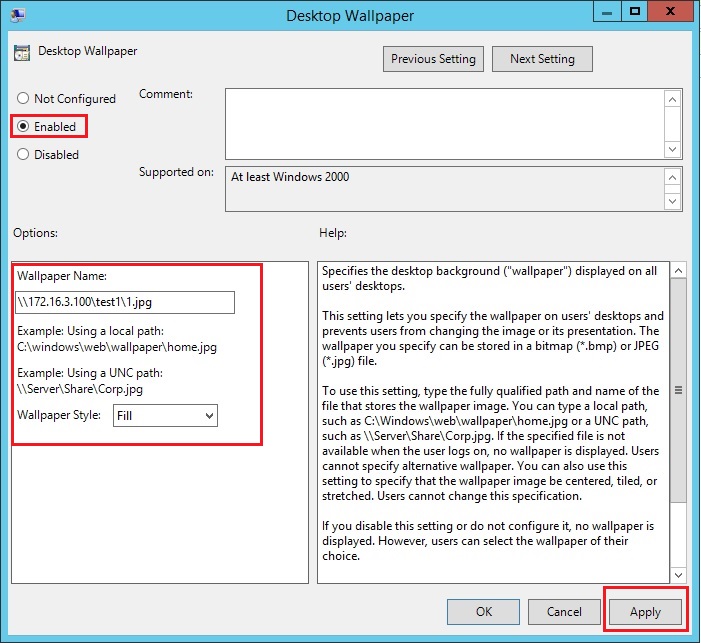Select the Disabled radio button
The image size is (701, 643).
point(23,155)
